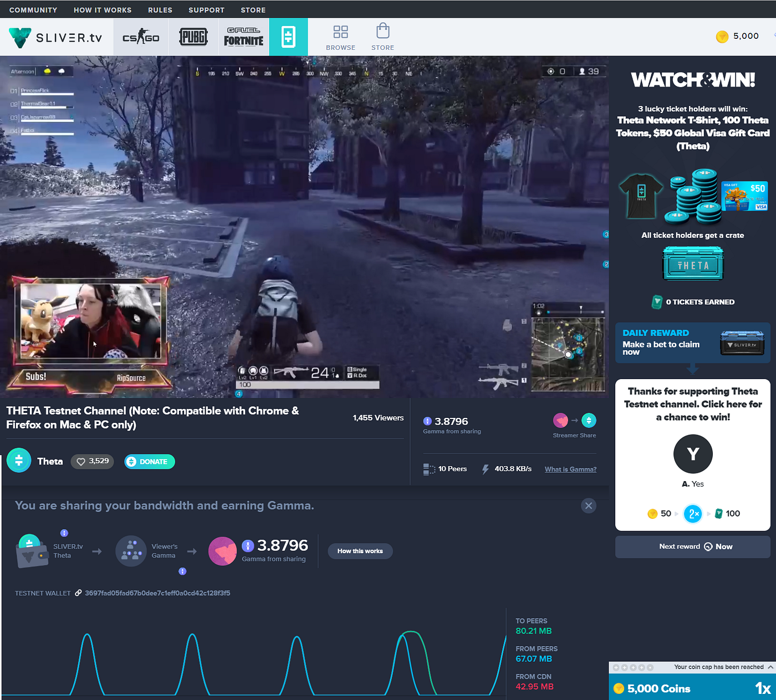Click the gold coin balance 5,000

coord(737,36)
